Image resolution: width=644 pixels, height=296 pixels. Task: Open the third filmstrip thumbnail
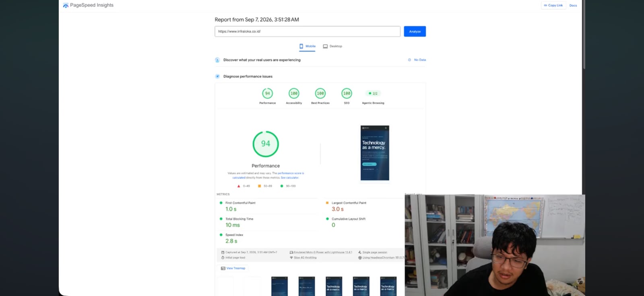279,286
